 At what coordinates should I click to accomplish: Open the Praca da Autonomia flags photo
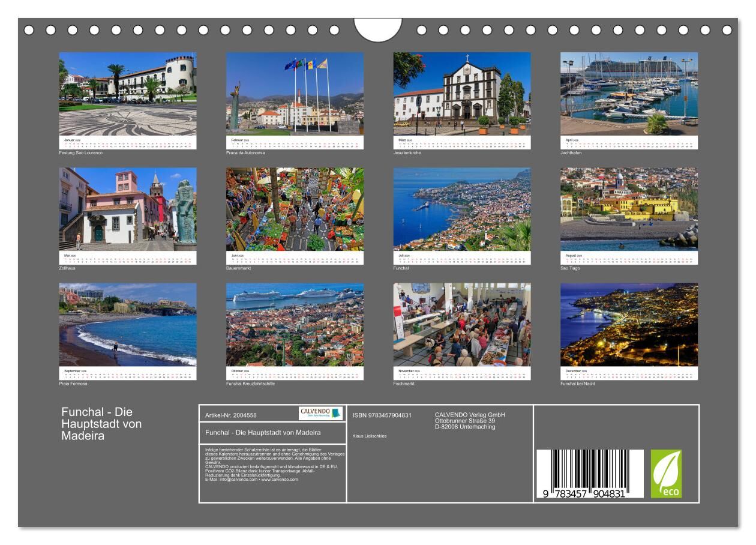295,94
